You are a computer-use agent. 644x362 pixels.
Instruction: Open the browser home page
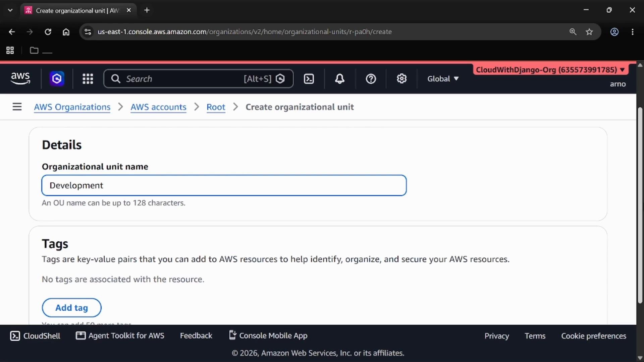66,32
